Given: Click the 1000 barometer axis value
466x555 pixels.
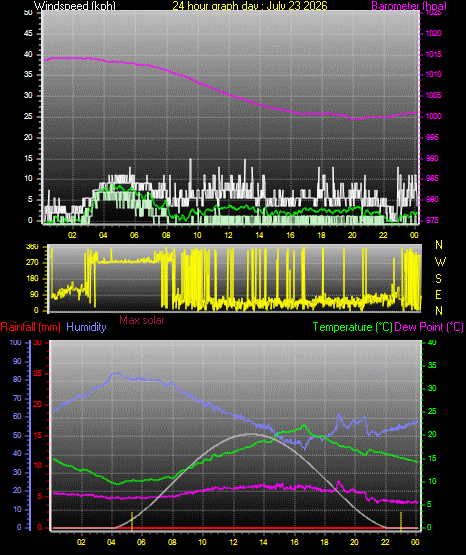Looking at the screenshot, I should pos(433,116).
